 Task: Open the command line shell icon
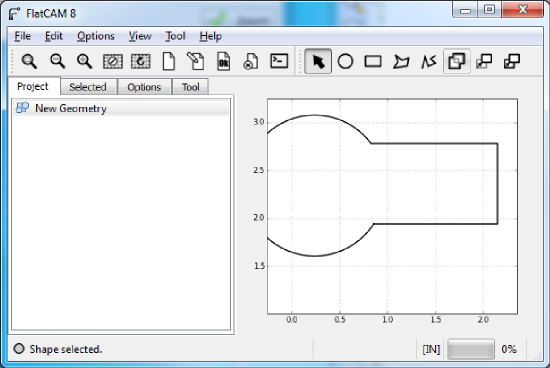pos(279,61)
